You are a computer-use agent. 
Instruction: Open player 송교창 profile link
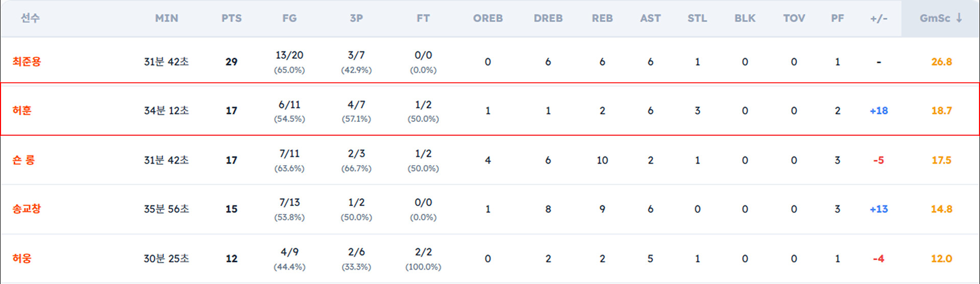tap(27, 209)
